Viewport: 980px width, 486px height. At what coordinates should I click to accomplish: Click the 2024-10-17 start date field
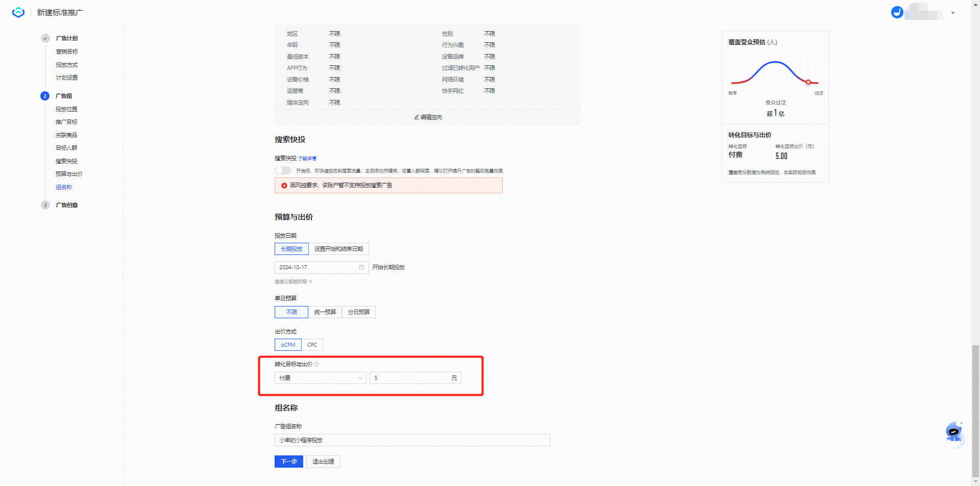(322, 267)
